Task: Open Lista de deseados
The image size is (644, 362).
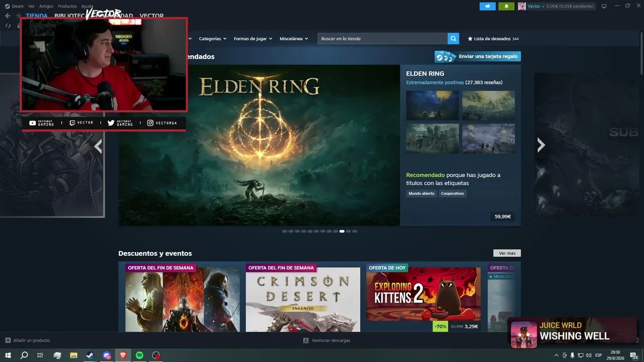Action: pyautogui.click(x=493, y=39)
